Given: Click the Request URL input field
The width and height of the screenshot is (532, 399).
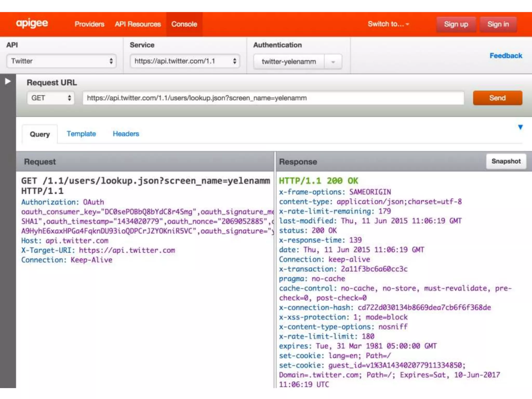Looking at the screenshot, I should pos(273,98).
